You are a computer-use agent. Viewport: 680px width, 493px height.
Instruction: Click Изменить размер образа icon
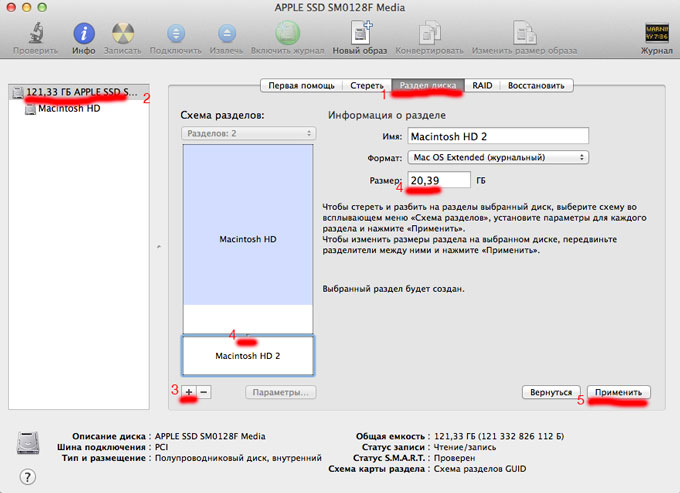point(525,33)
